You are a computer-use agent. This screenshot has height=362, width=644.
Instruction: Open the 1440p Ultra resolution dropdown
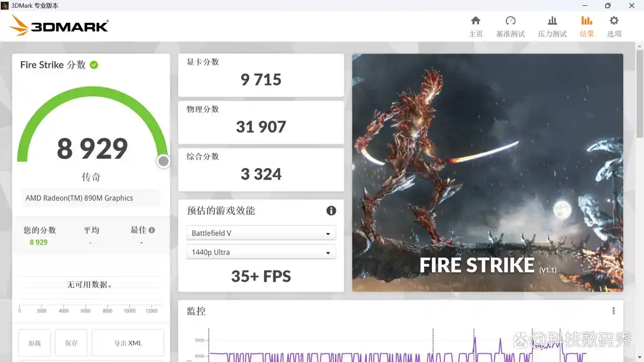tap(261, 252)
